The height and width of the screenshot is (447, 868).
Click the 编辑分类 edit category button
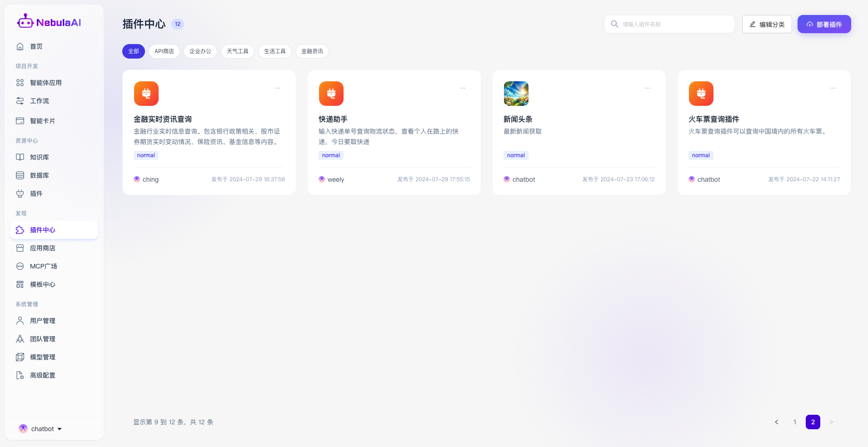coord(767,25)
